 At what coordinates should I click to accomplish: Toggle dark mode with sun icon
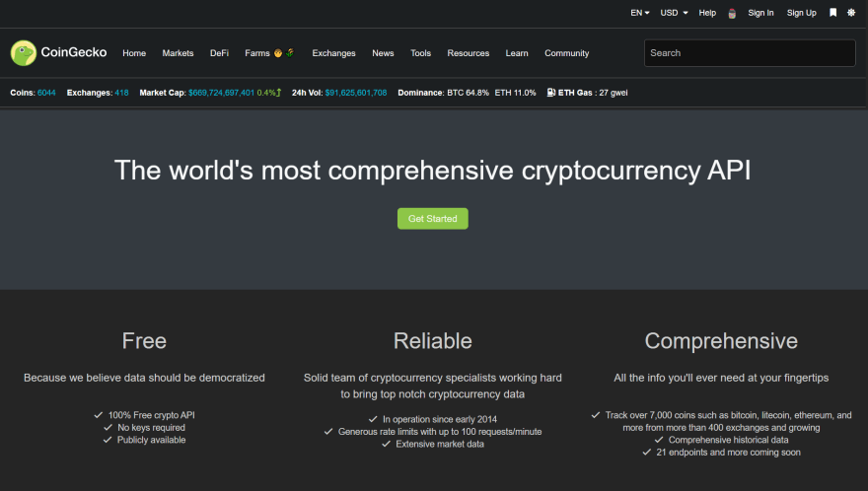point(851,13)
